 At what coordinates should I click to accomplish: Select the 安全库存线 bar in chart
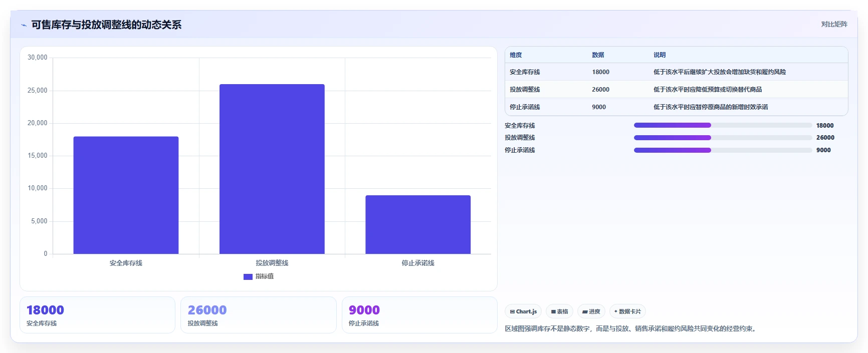(x=126, y=195)
